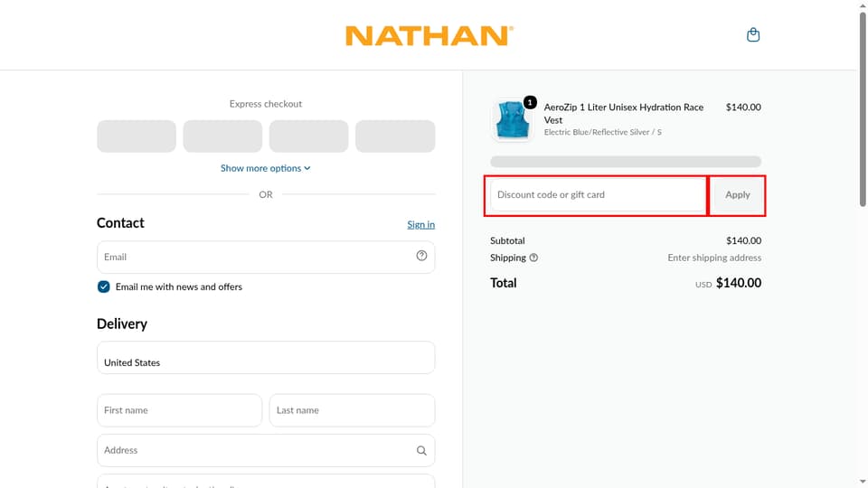
Task: Click the fourth express checkout button
Action: pyautogui.click(x=395, y=136)
